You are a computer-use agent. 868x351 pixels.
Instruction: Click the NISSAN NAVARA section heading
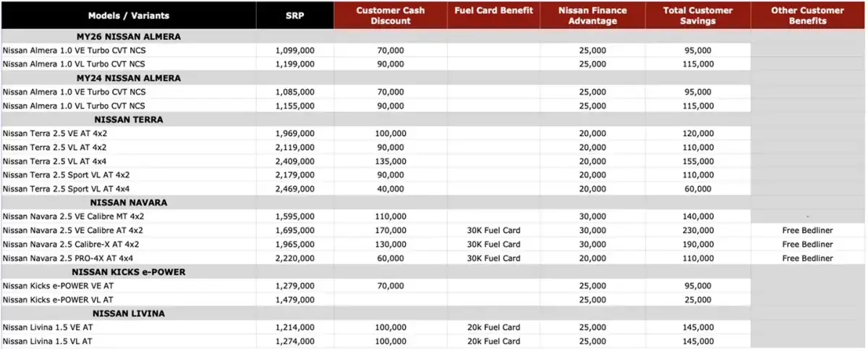click(129, 203)
